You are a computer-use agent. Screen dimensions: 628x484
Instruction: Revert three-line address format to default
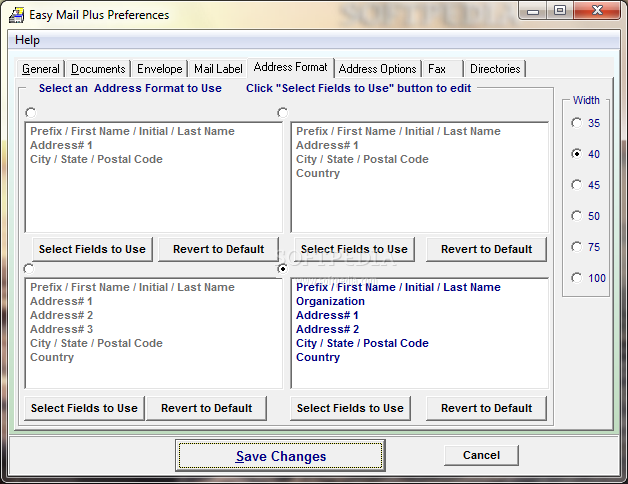click(218, 249)
